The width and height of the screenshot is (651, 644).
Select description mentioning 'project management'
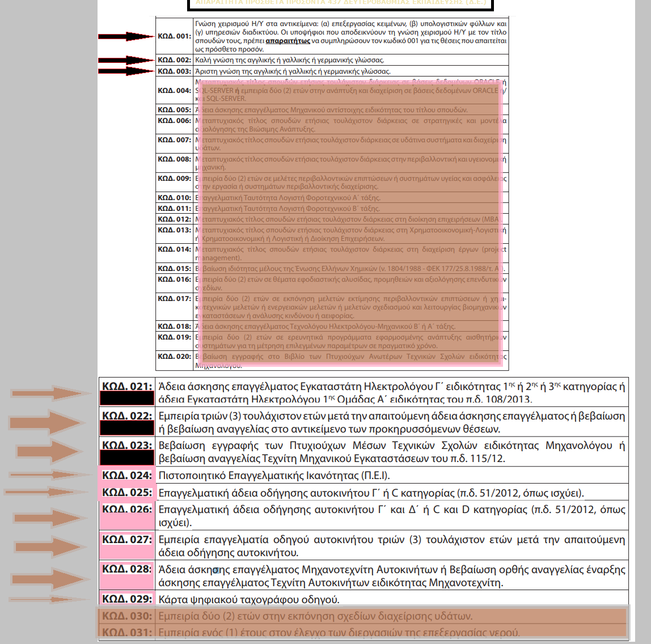(351, 253)
